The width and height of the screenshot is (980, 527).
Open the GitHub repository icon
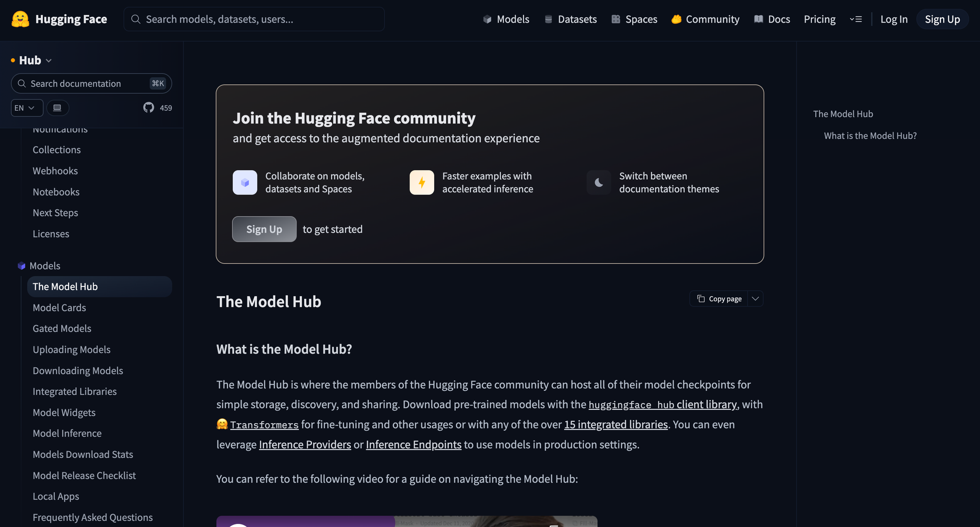(x=148, y=108)
